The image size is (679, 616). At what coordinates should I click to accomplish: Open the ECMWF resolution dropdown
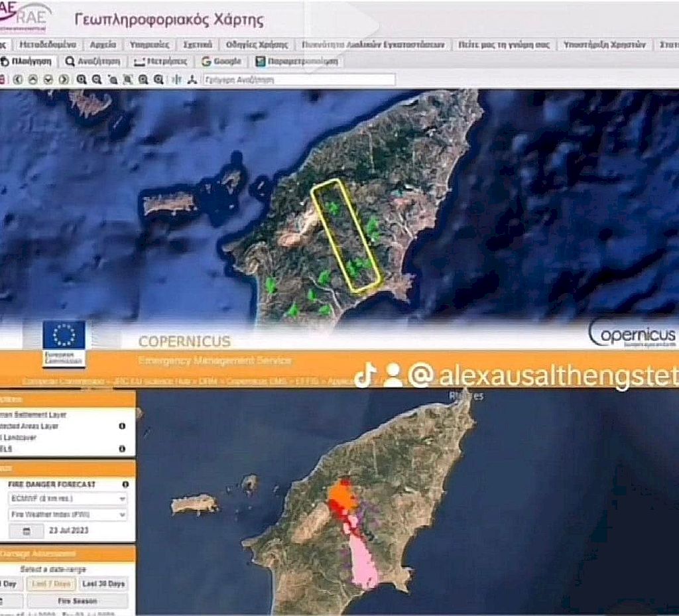[68, 499]
